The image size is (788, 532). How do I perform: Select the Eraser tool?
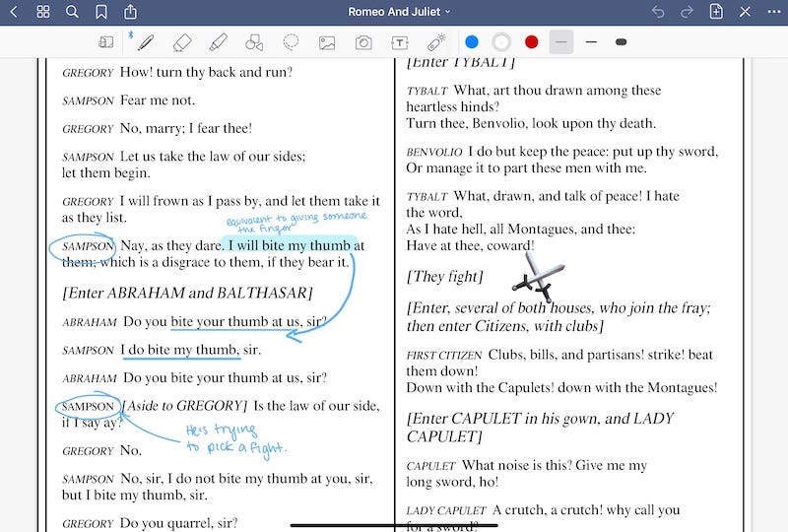182,42
